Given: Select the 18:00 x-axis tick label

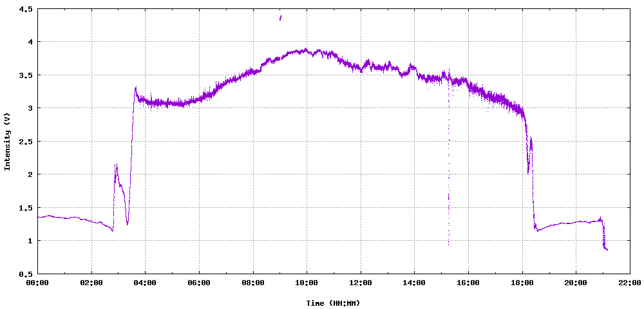Looking at the screenshot, I should (522, 283).
